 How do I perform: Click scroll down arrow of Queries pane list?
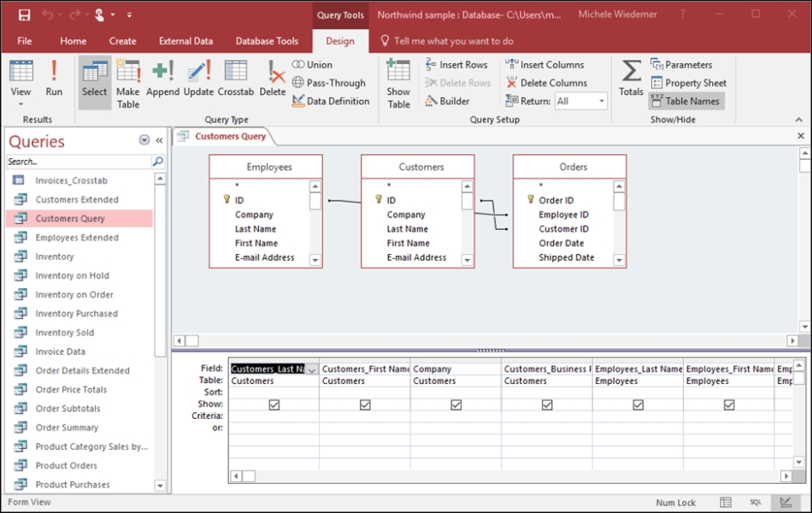coord(160,486)
